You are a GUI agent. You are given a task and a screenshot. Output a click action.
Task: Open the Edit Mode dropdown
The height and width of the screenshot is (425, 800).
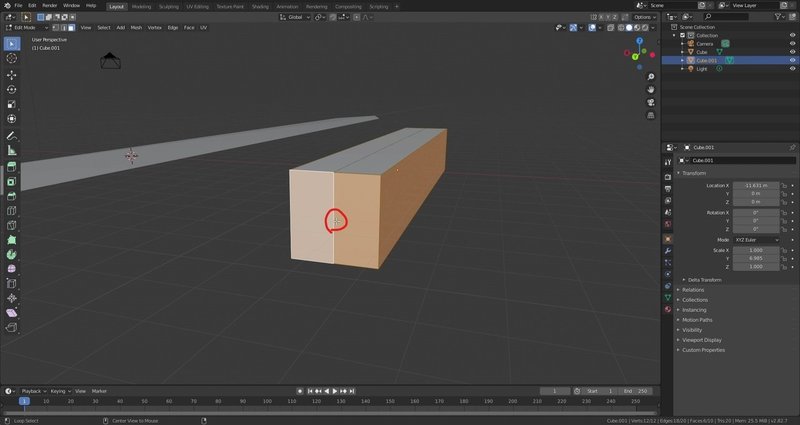coord(26,28)
